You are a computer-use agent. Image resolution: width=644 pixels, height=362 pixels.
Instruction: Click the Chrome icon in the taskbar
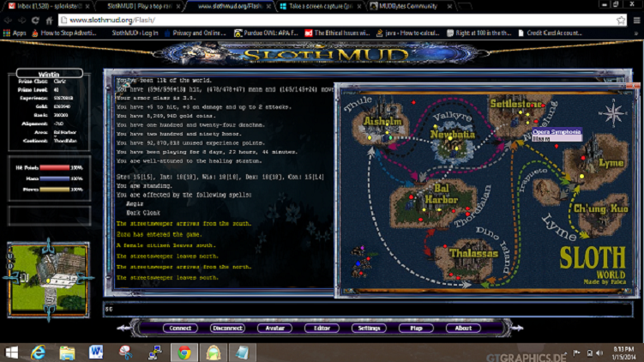pos(184,353)
